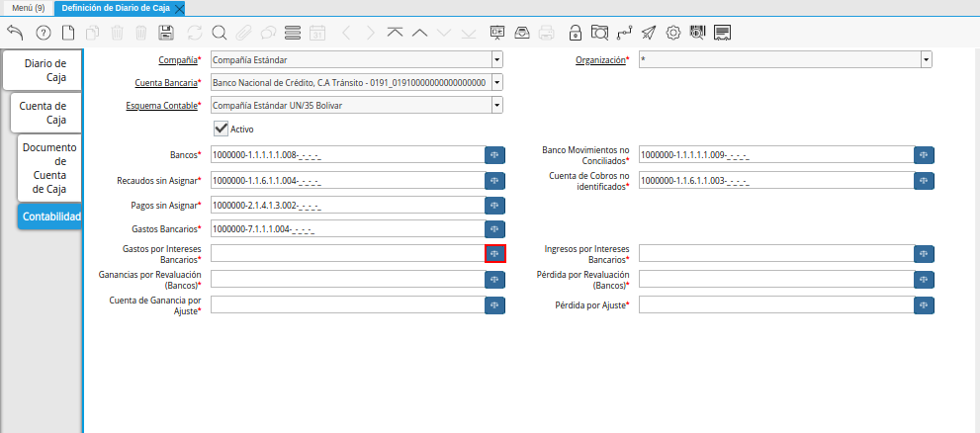Toggle the Activo checkbox
980x433 pixels.
(222, 129)
